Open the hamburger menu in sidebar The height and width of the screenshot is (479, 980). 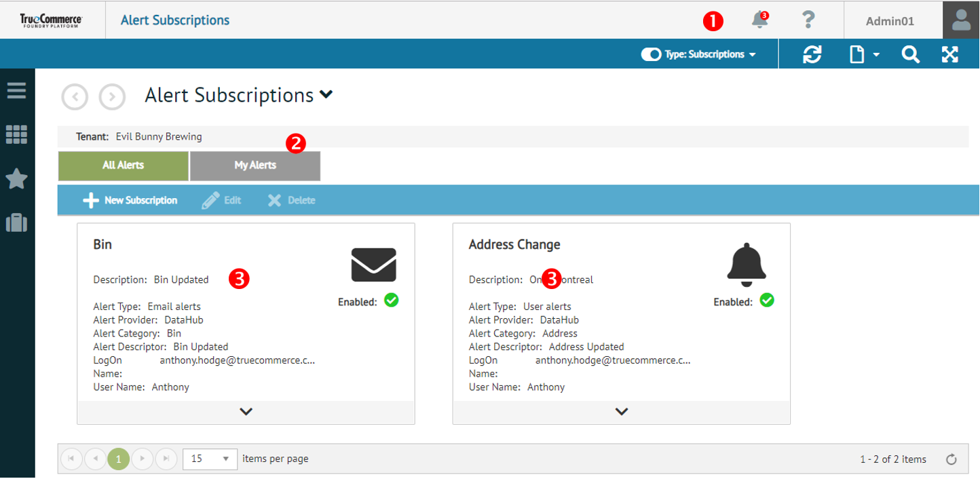(x=16, y=91)
